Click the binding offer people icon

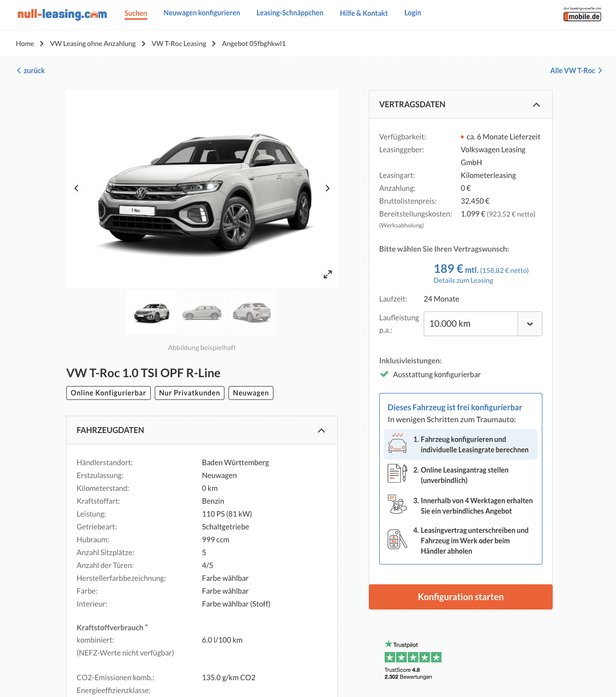point(397,504)
